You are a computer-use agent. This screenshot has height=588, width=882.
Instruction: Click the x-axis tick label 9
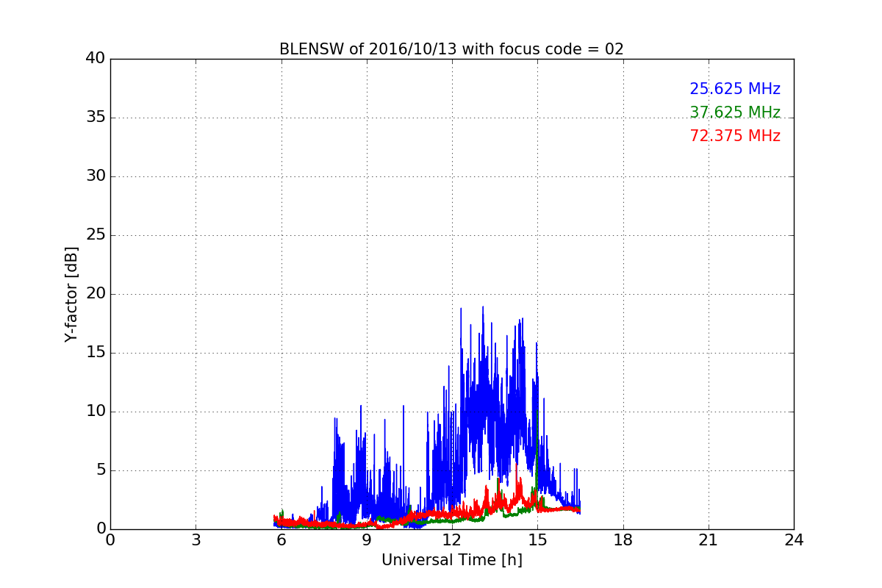click(x=367, y=540)
